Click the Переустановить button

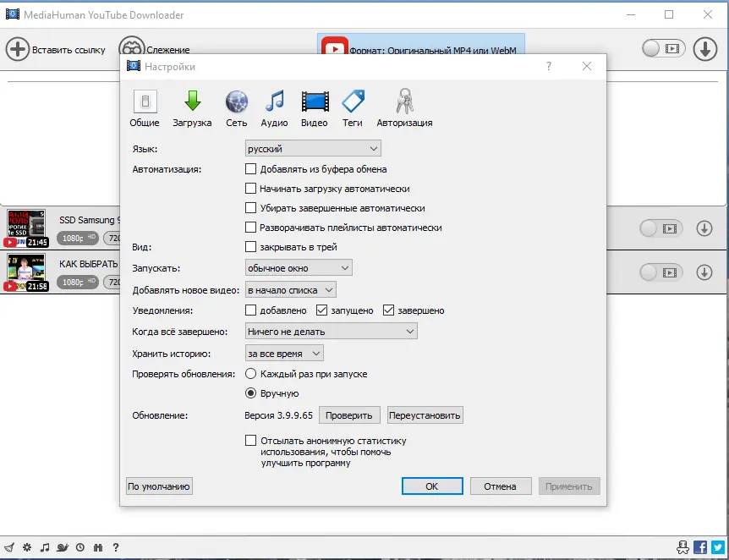tap(425, 415)
